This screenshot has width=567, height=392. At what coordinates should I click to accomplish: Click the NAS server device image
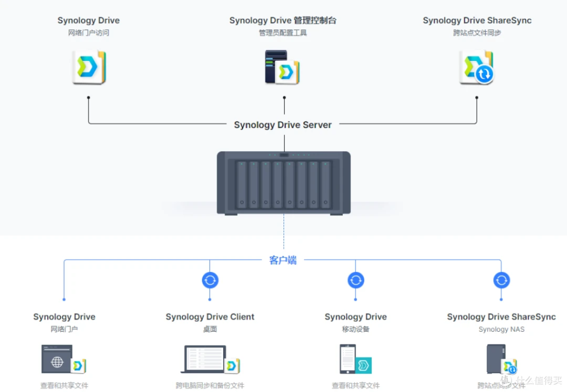(283, 183)
